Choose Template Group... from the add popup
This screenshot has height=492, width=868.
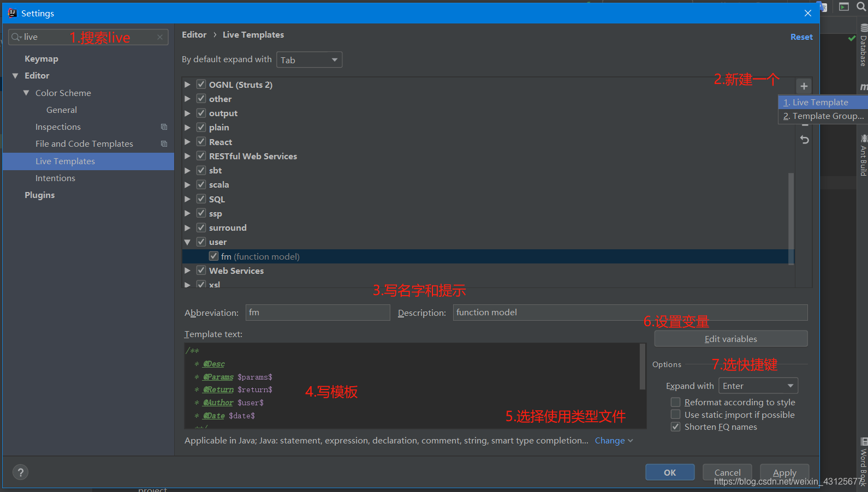point(823,116)
